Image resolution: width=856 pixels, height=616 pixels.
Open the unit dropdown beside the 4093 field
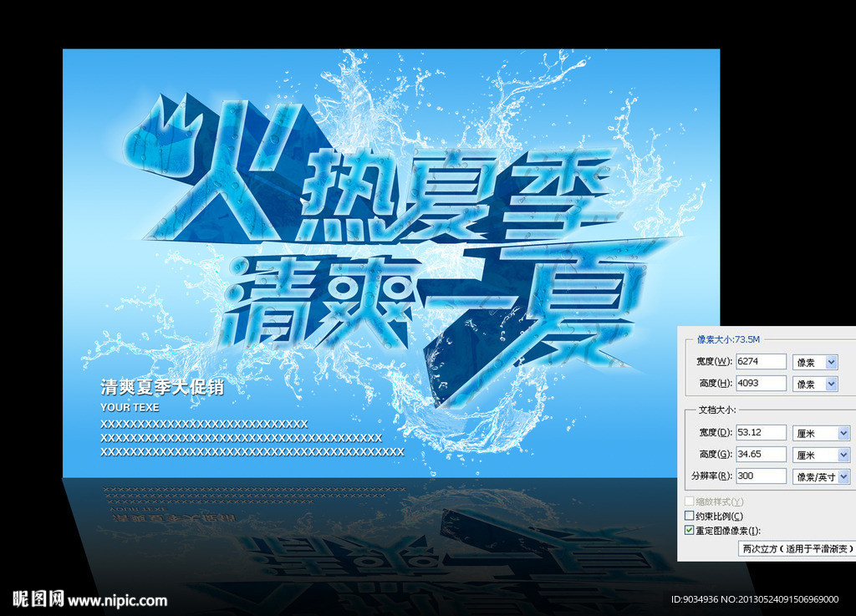(815, 384)
